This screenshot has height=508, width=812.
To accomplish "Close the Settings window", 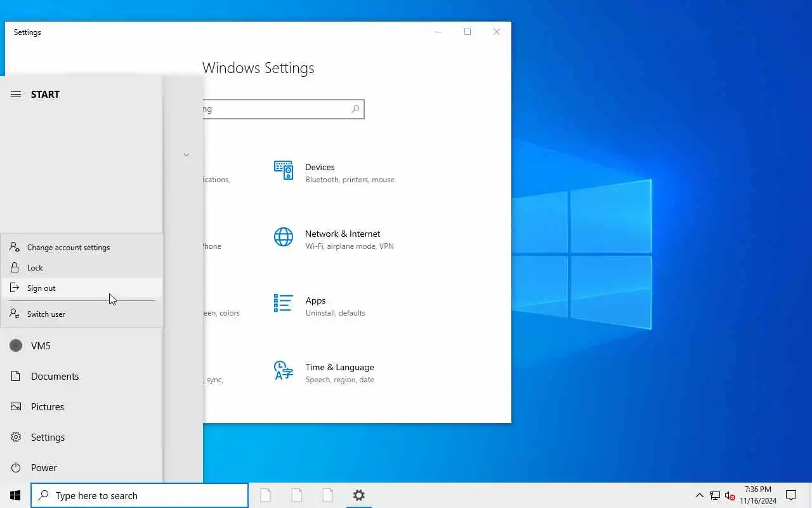I will [497, 32].
